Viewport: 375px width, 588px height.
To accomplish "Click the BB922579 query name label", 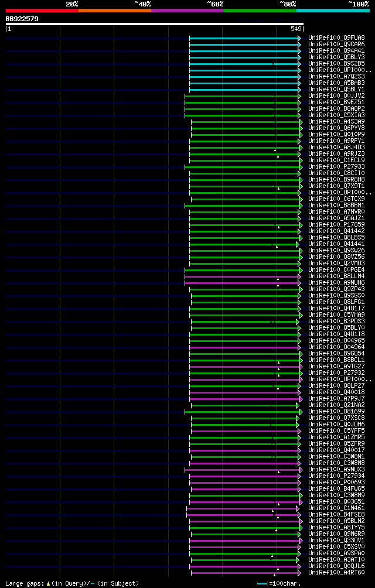I will (22, 18).
